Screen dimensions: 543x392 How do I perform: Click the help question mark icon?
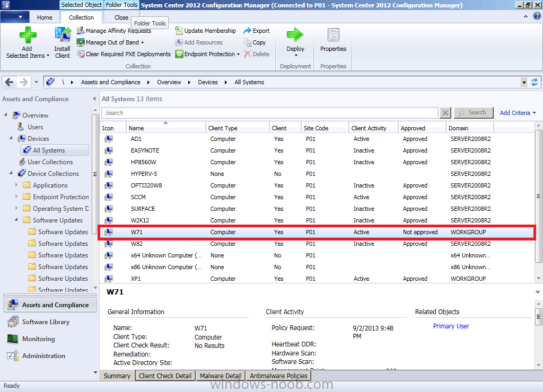pos(537,16)
